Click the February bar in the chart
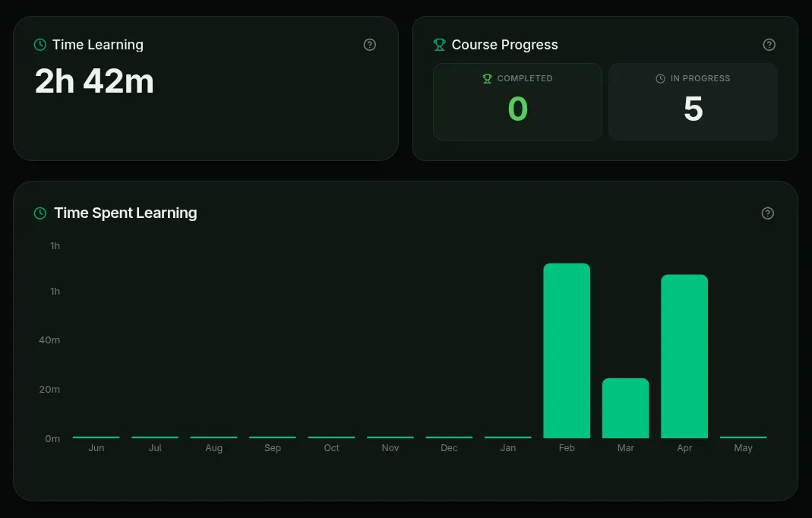812x518 pixels. [x=567, y=351]
